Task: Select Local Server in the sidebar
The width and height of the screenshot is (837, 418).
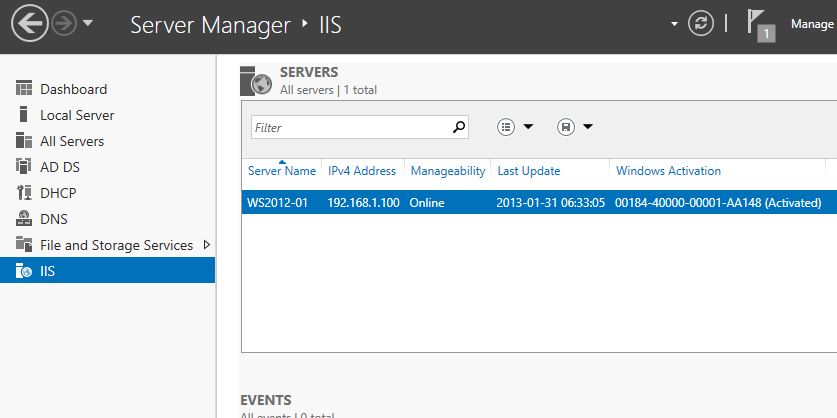Action: (x=77, y=115)
